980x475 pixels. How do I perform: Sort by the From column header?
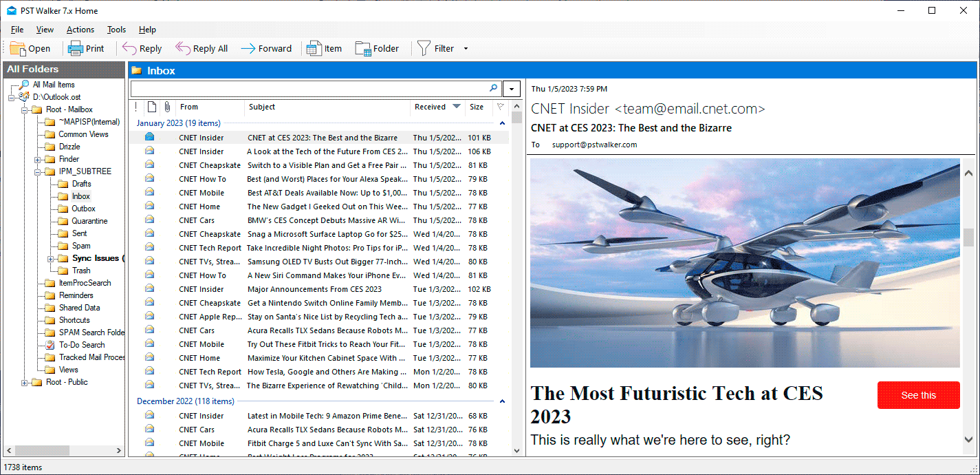pos(210,107)
